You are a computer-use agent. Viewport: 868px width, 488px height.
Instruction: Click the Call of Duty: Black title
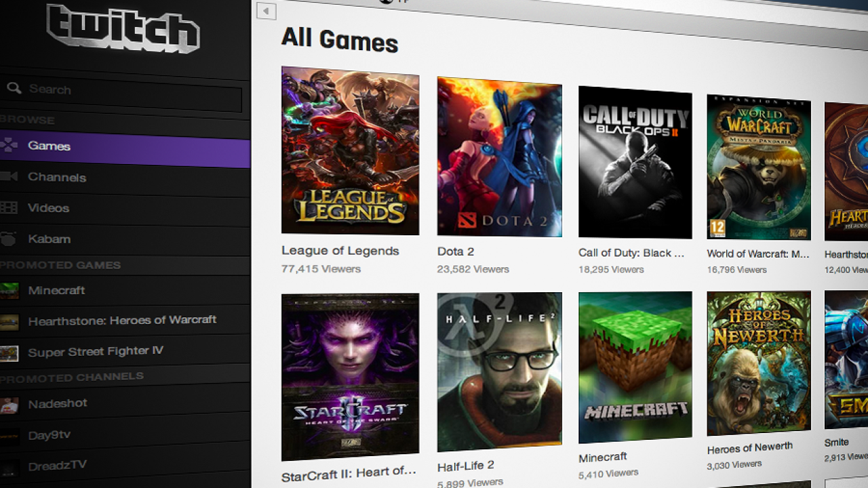pos(632,253)
